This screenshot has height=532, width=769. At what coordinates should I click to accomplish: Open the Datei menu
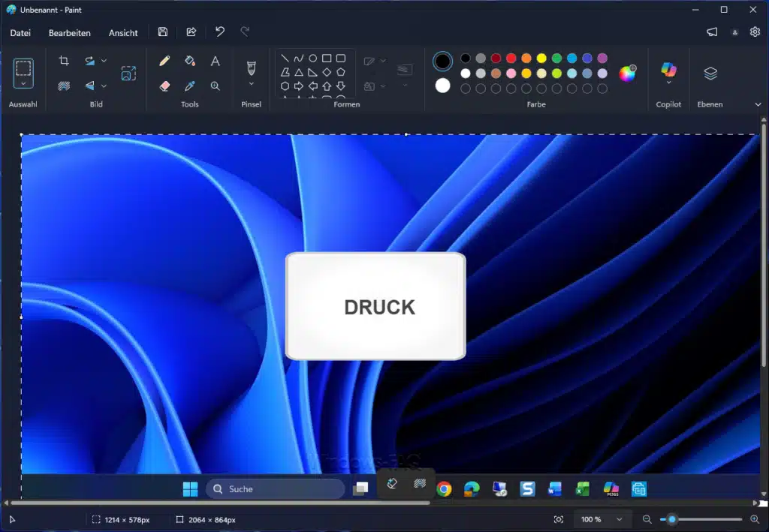(x=20, y=33)
